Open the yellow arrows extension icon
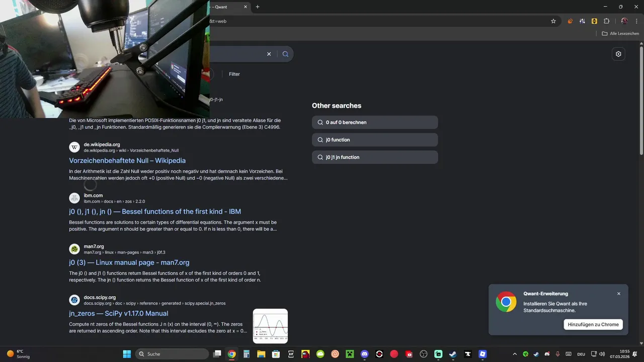The width and height of the screenshot is (644, 362). coord(594,21)
